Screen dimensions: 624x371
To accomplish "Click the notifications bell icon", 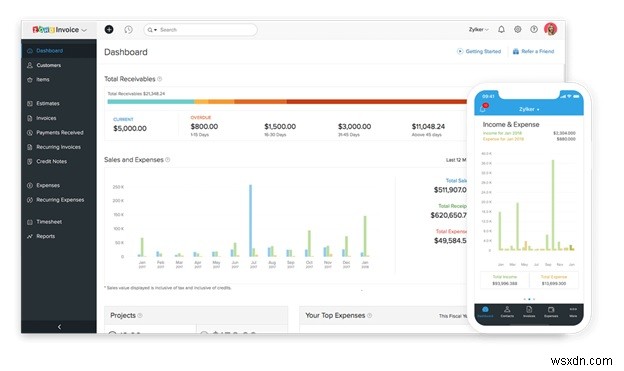I will click(501, 29).
